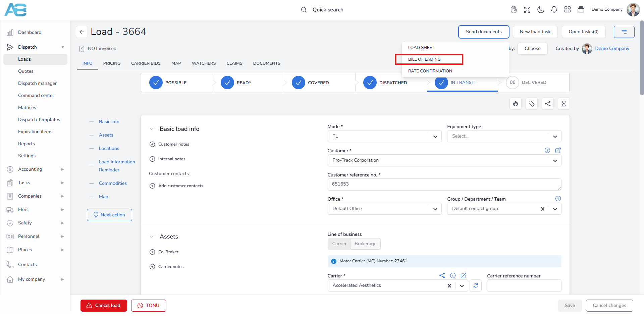This screenshot has width=644, height=316.
Task: Click the Group/Department info icon
Action: coord(558,199)
